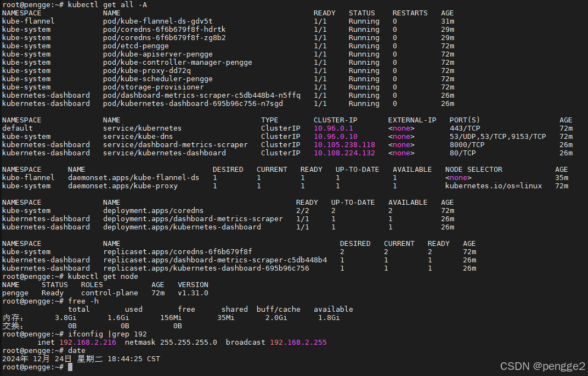
Task: Click cluster IP 10.96.0.10
Action: [336, 137]
